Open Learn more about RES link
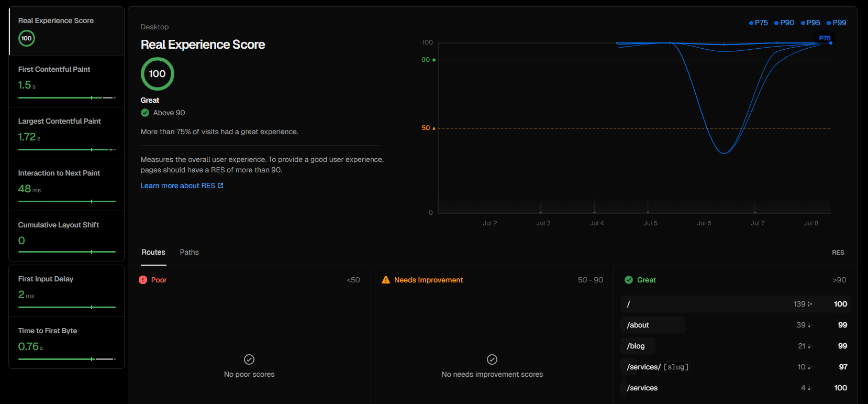 [182, 185]
